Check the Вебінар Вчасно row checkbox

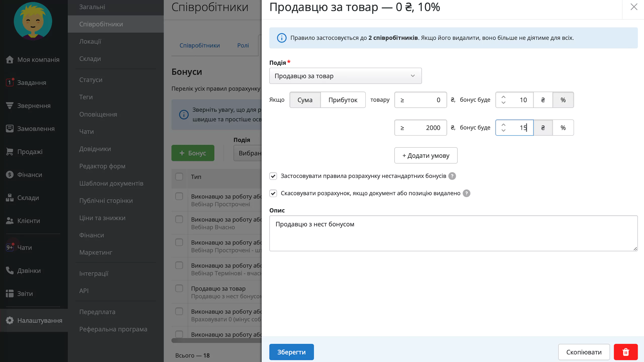(179, 219)
